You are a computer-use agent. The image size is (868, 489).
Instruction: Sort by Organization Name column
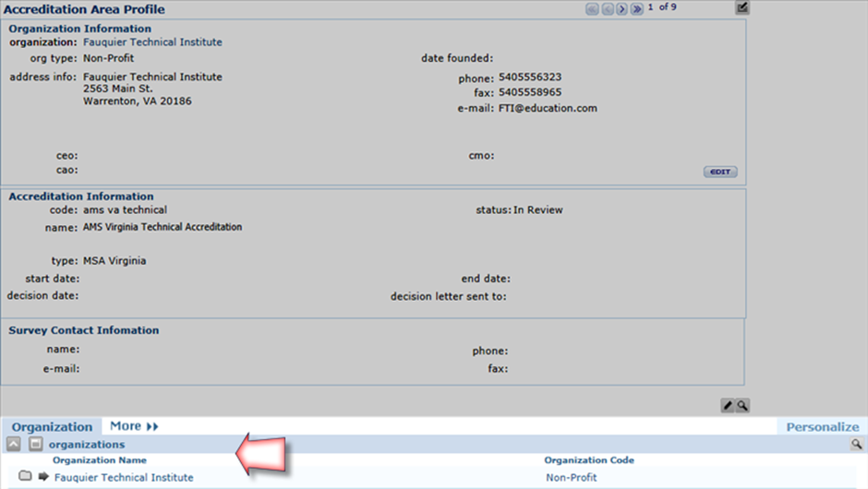click(x=100, y=460)
